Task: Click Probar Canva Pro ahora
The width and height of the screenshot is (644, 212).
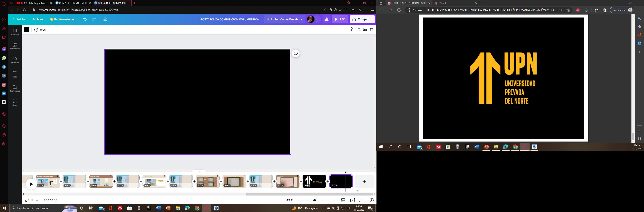Action: tap(285, 19)
